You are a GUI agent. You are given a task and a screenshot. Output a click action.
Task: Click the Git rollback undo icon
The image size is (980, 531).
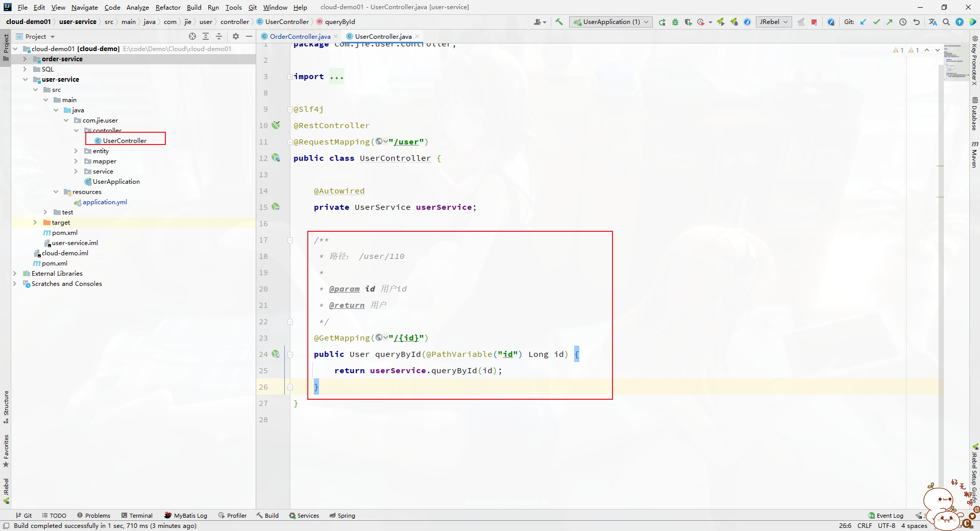tap(916, 22)
